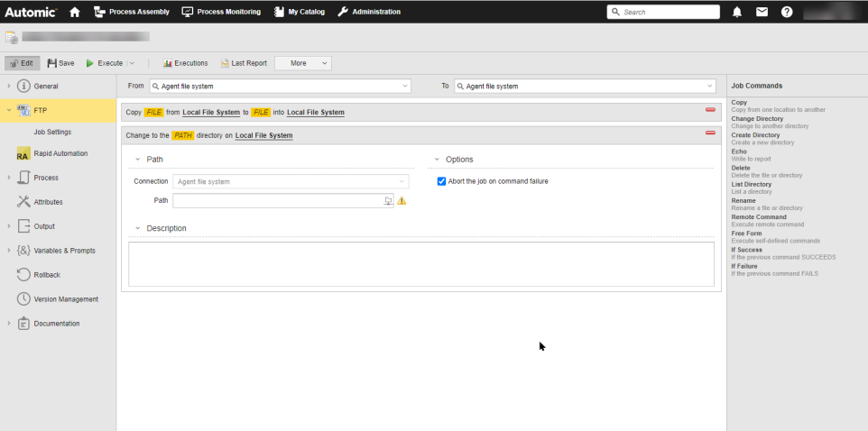Select Job Settings under FTP
Viewport: 868px width, 431px height.
point(52,133)
